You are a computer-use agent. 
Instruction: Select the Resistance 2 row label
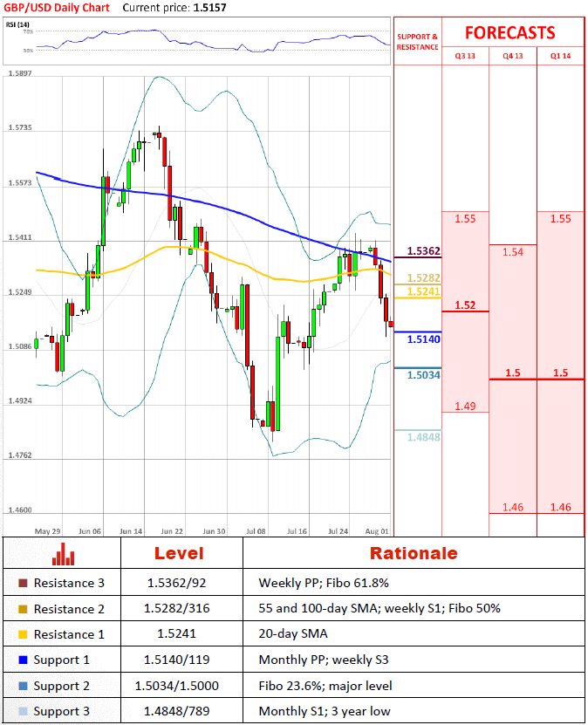(69, 609)
